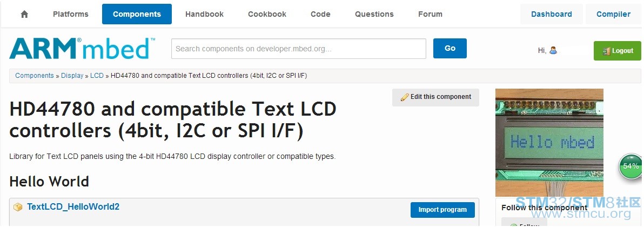Open the Platforms menu item

pyautogui.click(x=71, y=14)
